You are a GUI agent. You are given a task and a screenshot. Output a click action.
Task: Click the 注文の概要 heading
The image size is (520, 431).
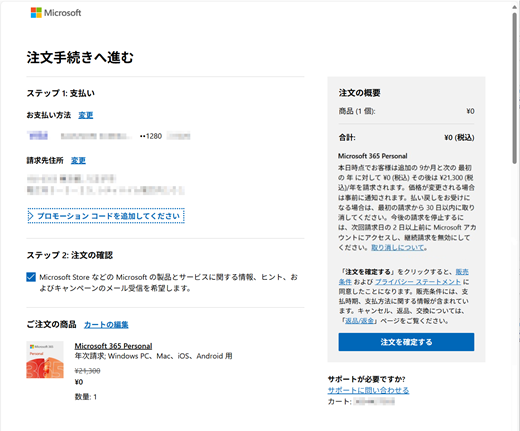click(360, 93)
